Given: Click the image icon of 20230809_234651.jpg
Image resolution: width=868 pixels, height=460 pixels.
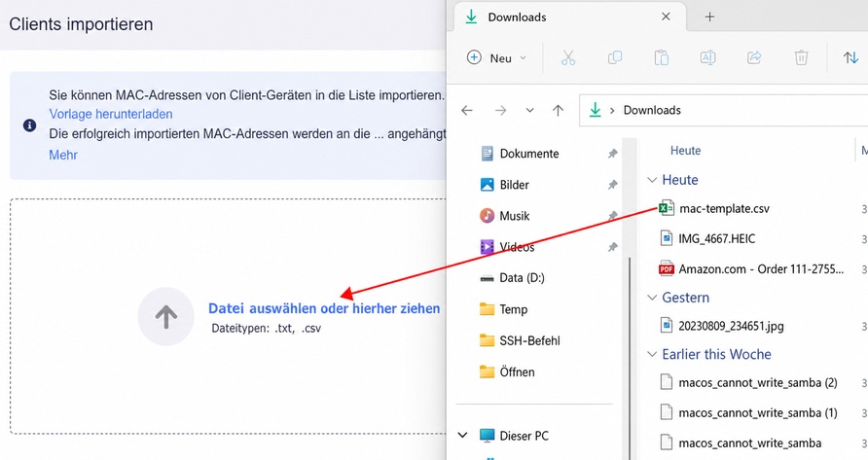Looking at the screenshot, I should coord(667,326).
